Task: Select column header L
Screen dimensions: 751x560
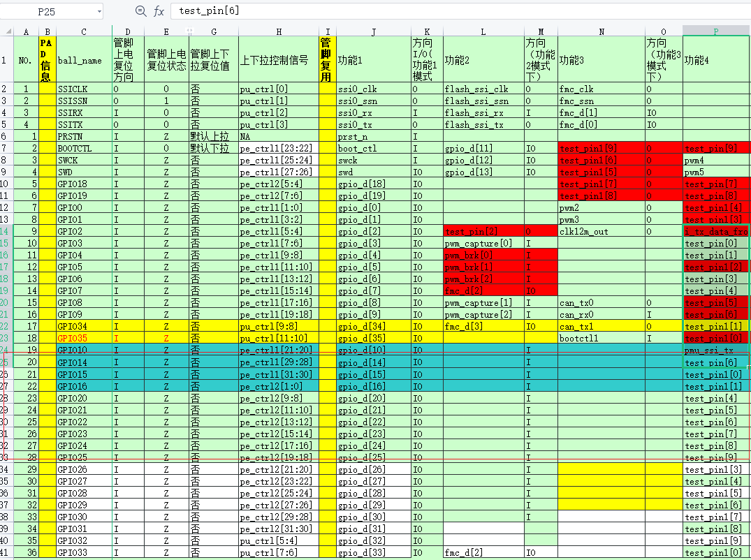Action: tap(483, 31)
